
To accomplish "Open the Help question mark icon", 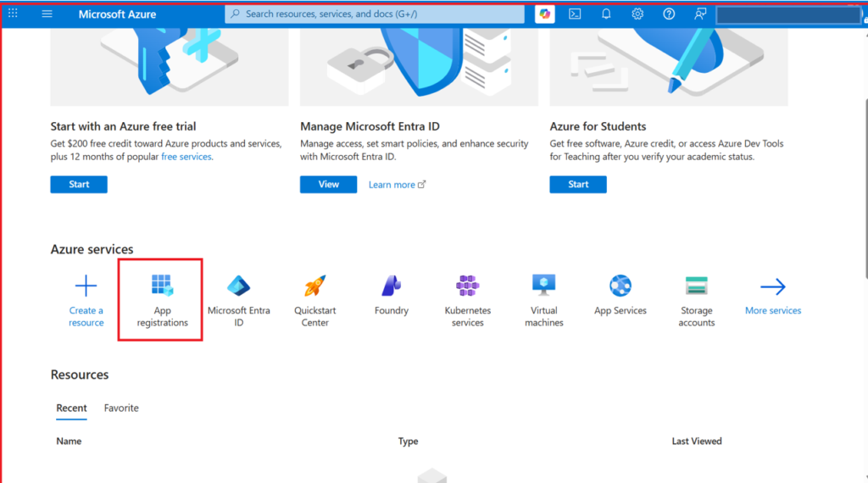I will 669,14.
